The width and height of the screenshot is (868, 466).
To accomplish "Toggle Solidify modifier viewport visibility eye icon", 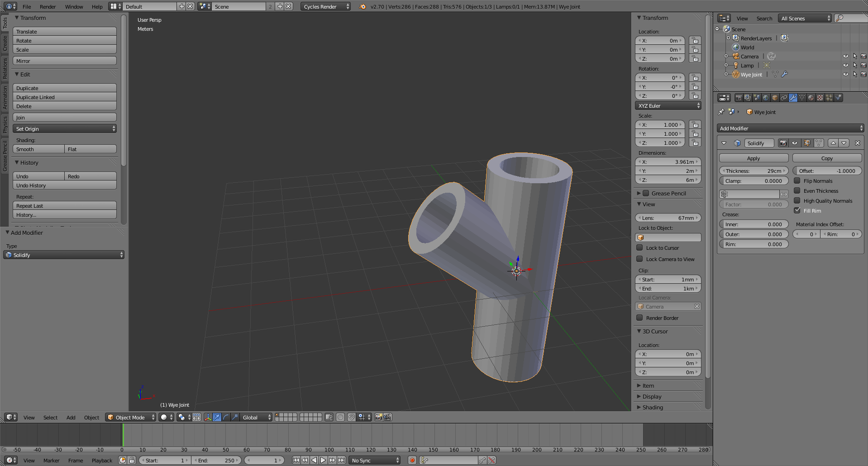I will pyautogui.click(x=795, y=143).
